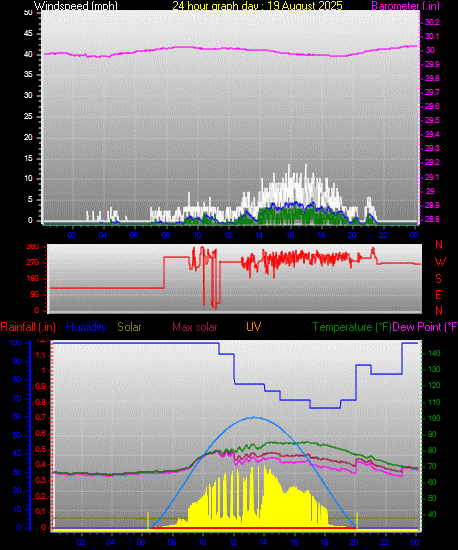Select the 30.2 barometer axis value
This screenshot has height=550, width=458.
tap(432, 22)
